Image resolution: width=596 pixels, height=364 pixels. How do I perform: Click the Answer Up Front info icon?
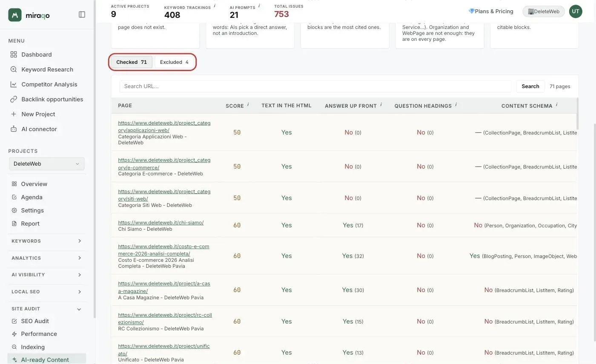click(381, 104)
